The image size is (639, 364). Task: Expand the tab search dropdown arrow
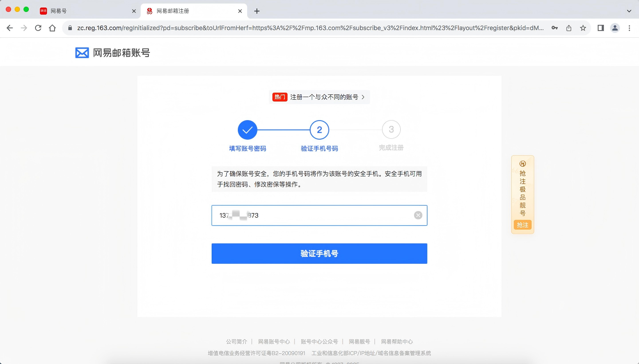click(x=629, y=11)
